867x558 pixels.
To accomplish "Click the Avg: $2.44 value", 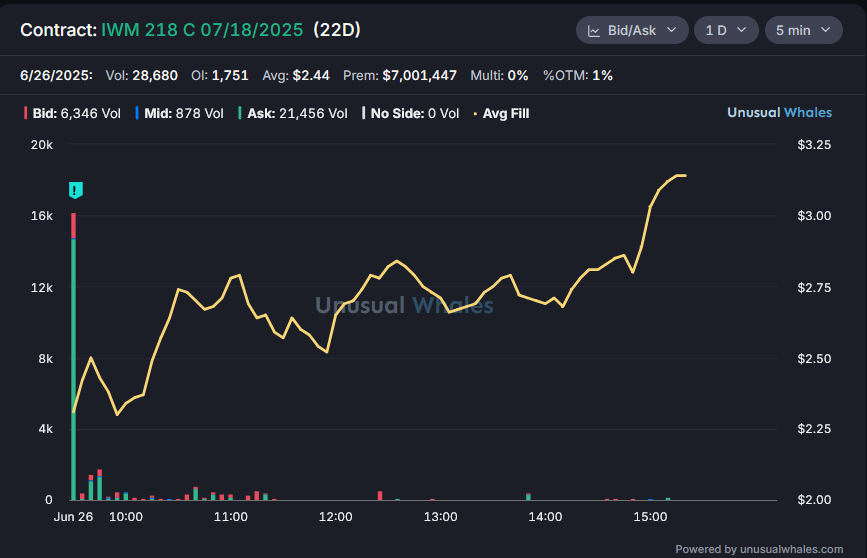I will 296,75.
